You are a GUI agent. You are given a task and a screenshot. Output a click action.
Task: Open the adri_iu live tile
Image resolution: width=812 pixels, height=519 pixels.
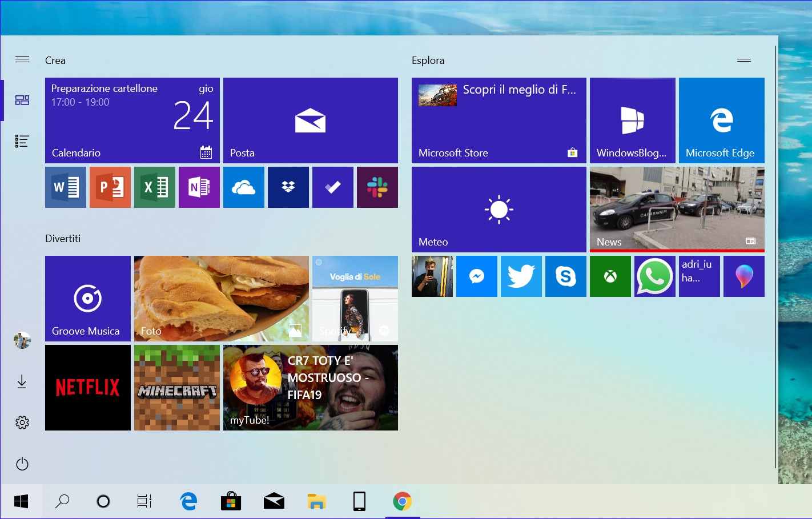click(x=700, y=276)
